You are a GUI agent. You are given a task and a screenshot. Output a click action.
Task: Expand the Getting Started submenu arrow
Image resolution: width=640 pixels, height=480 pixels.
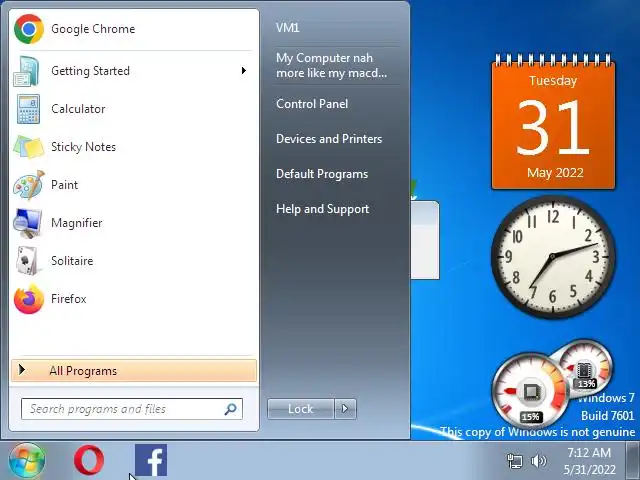click(244, 71)
